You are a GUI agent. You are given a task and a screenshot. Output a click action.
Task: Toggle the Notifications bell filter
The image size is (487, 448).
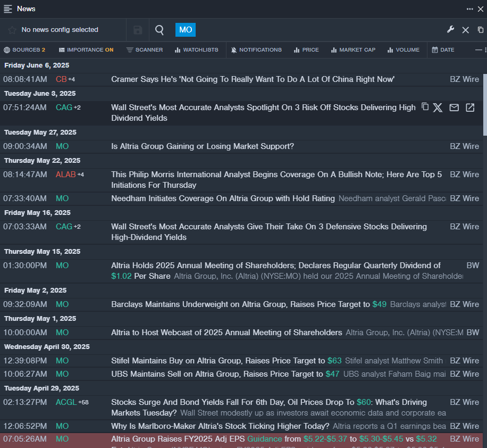[x=256, y=49]
